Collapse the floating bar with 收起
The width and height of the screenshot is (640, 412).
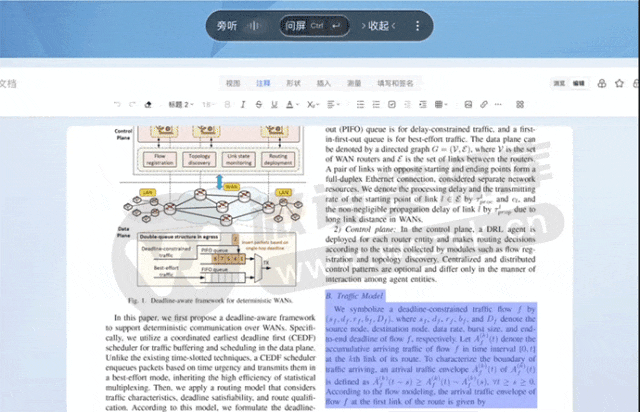(x=378, y=26)
